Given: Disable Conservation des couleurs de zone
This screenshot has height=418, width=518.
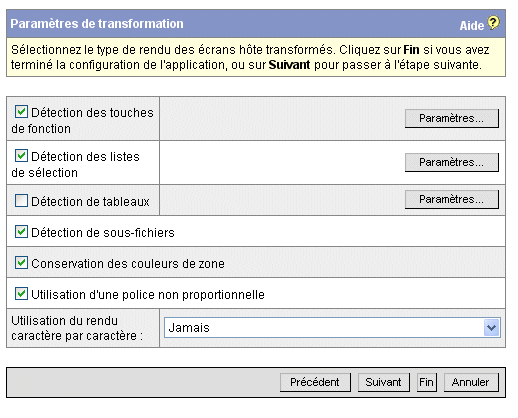Looking at the screenshot, I should [x=21, y=263].
